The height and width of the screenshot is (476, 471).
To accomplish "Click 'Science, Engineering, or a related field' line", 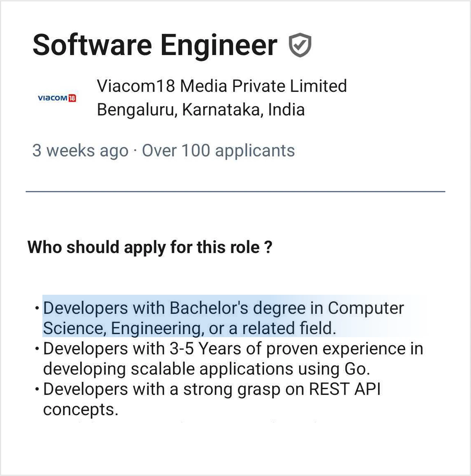I will [189, 328].
